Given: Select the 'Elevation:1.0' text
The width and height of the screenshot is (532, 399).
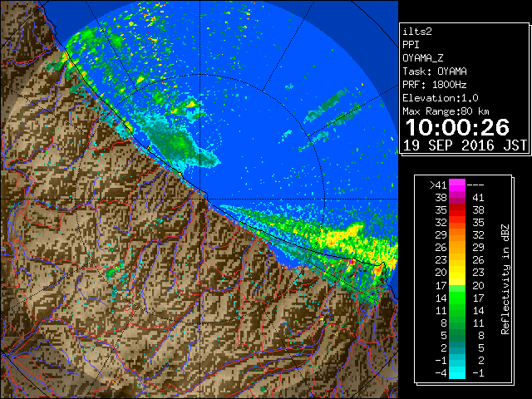Looking at the screenshot, I should pyautogui.click(x=441, y=98).
